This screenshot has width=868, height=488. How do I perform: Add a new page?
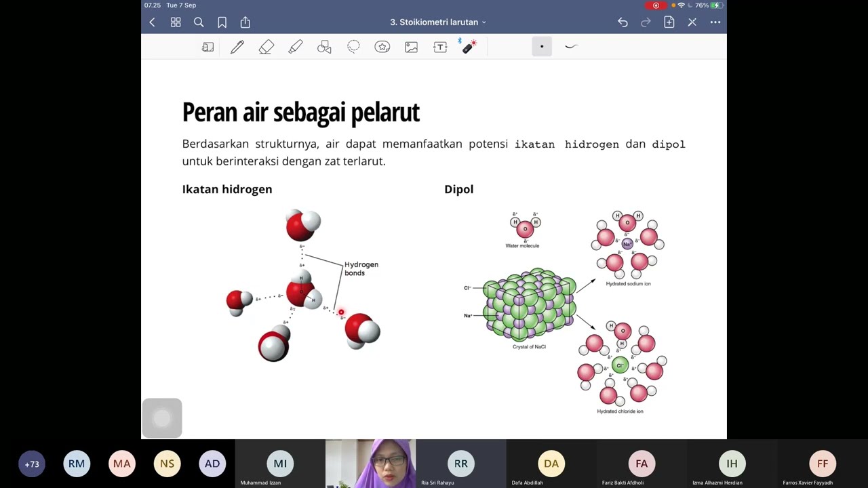[x=669, y=22]
